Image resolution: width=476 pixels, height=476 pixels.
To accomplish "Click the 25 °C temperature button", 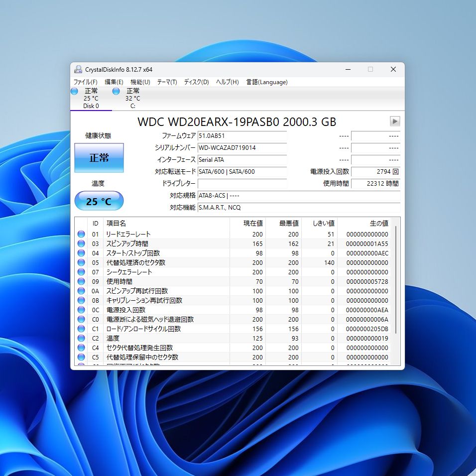I will (99, 201).
